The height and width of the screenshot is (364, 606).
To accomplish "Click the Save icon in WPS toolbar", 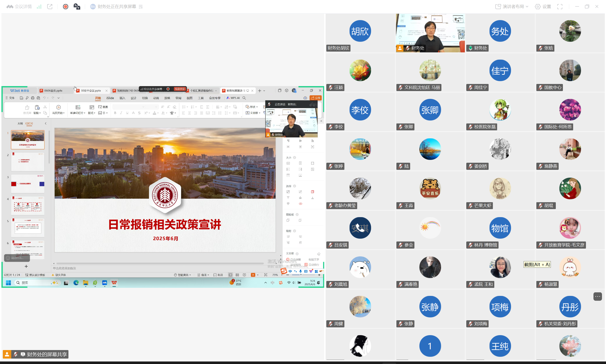I will [x=21, y=98].
